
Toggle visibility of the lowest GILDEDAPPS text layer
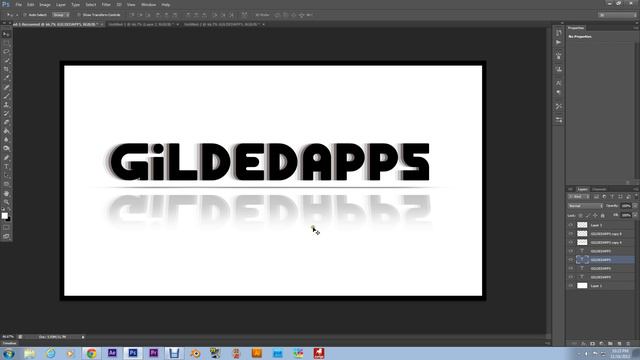571,277
